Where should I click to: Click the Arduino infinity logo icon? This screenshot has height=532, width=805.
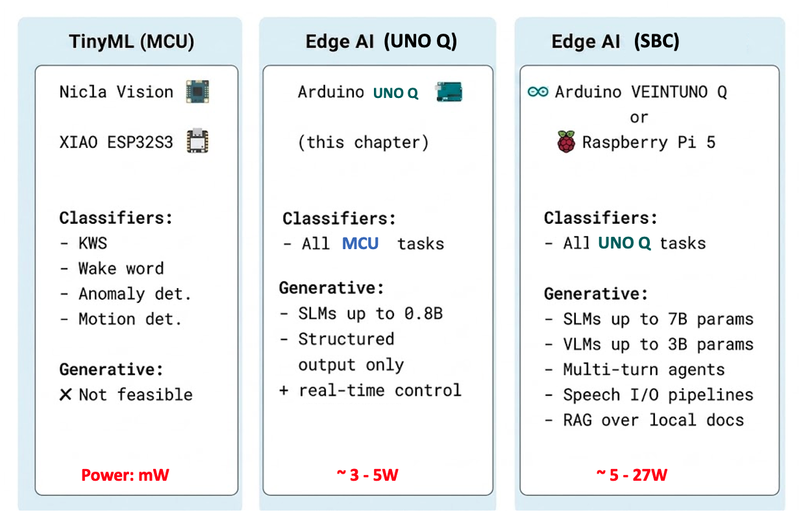pos(538,91)
